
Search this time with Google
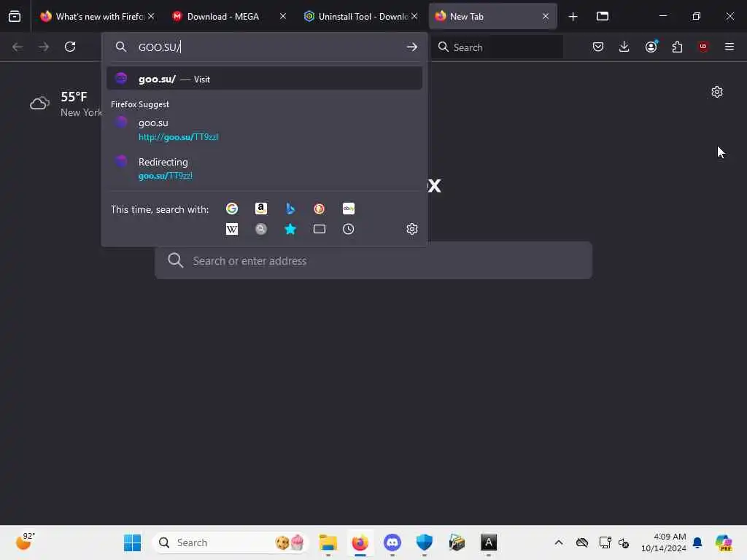232,209
